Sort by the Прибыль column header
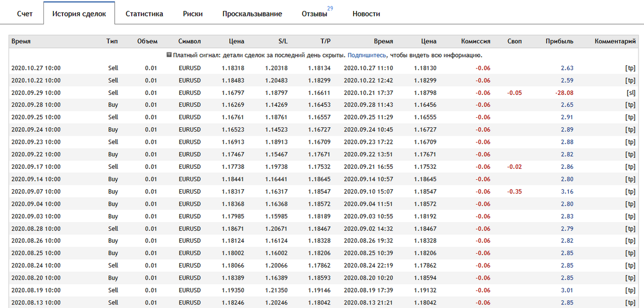 (559, 41)
